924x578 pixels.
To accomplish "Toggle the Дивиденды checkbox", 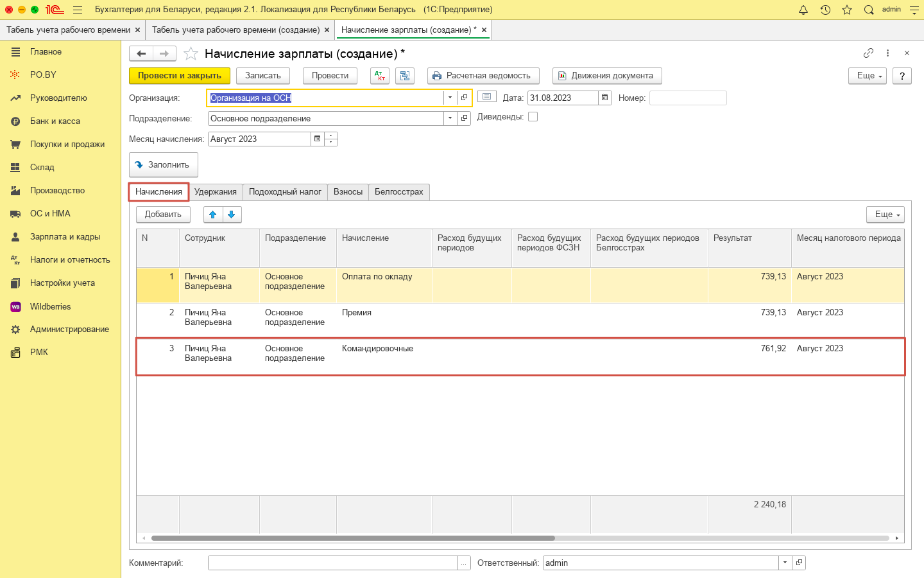I will (533, 117).
